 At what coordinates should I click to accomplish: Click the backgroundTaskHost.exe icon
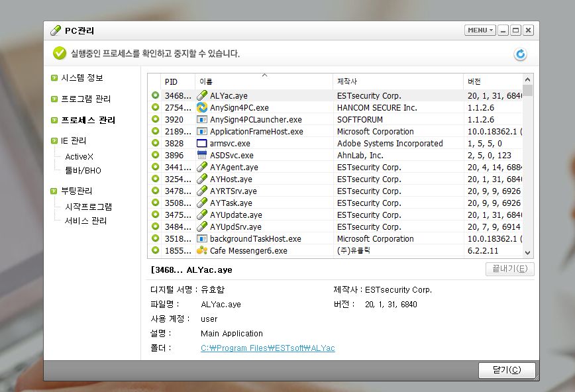pos(201,239)
